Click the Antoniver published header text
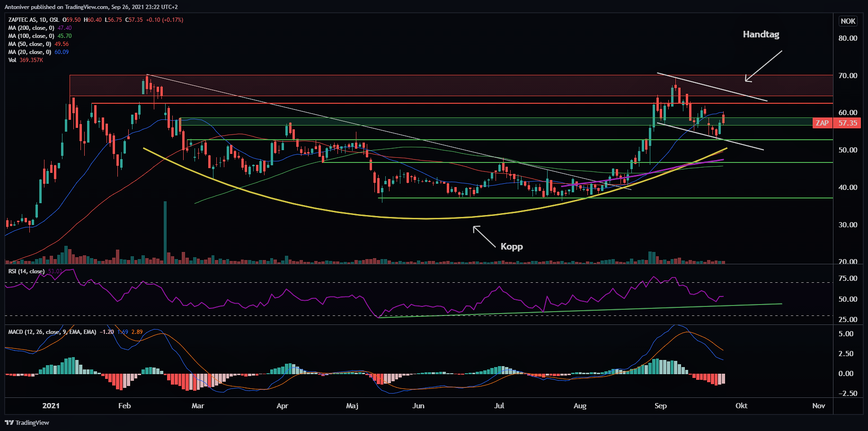Screen dimensions: 868x431 (91, 7)
